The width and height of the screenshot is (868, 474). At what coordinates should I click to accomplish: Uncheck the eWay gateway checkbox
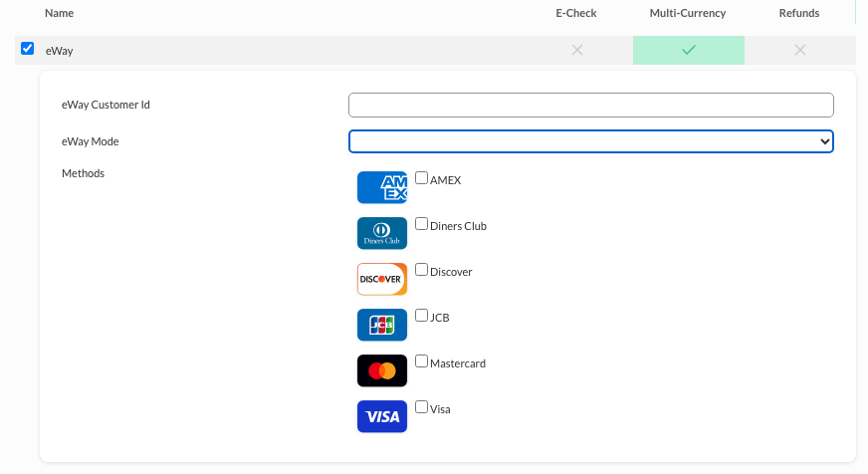pos(27,49)
